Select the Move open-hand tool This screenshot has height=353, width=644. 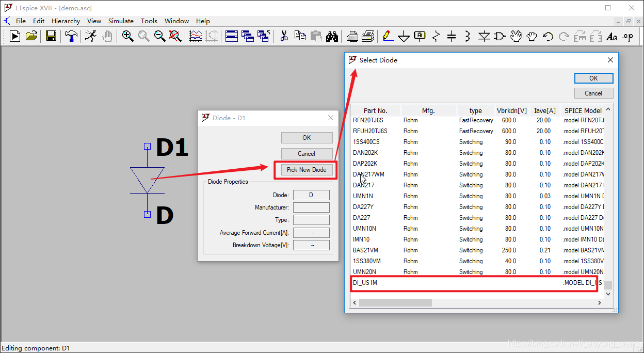pos(516,36)
